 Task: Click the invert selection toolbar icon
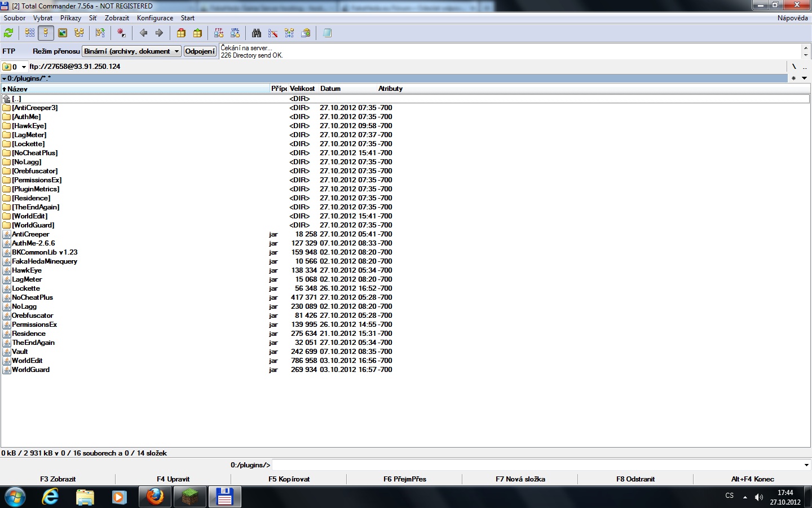[x=121, y=33]
